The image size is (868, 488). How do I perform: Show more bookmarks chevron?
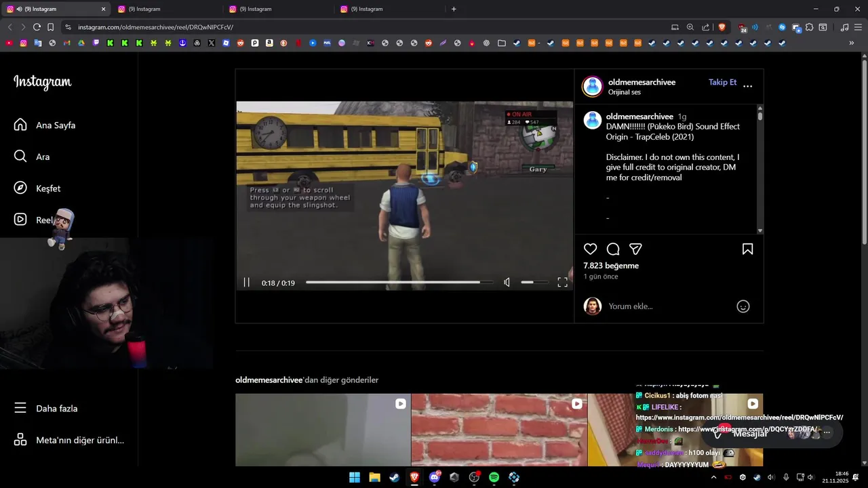coord(852,43)
